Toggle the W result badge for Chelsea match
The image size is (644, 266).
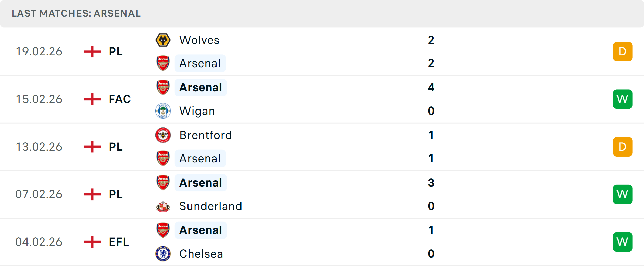pyautogui.click(x=623, y=242)
